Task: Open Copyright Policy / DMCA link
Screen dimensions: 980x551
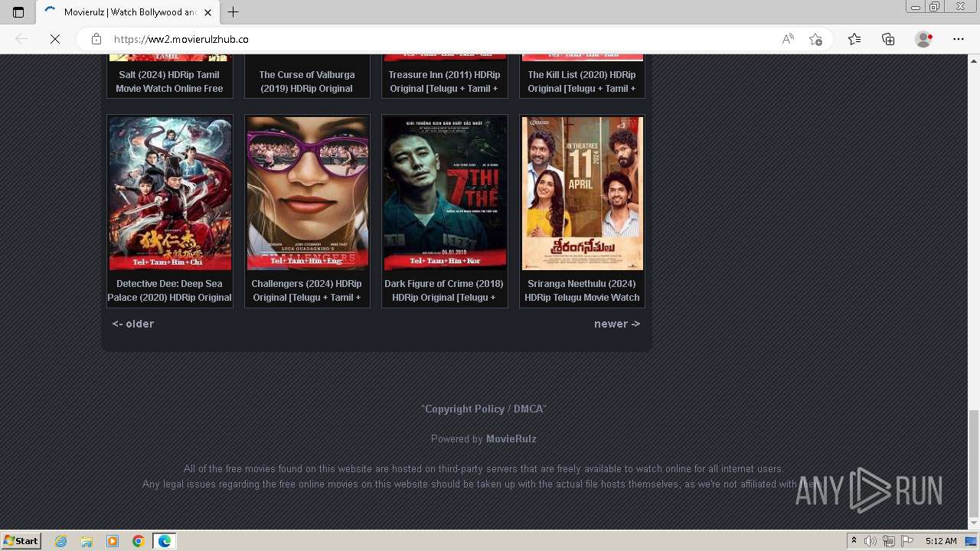Action: (x=484, y=409)
